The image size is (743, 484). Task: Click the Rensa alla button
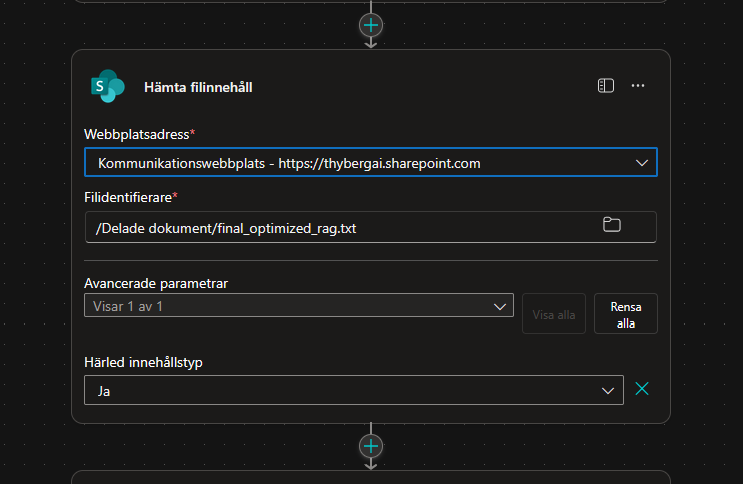click(625, 314)
